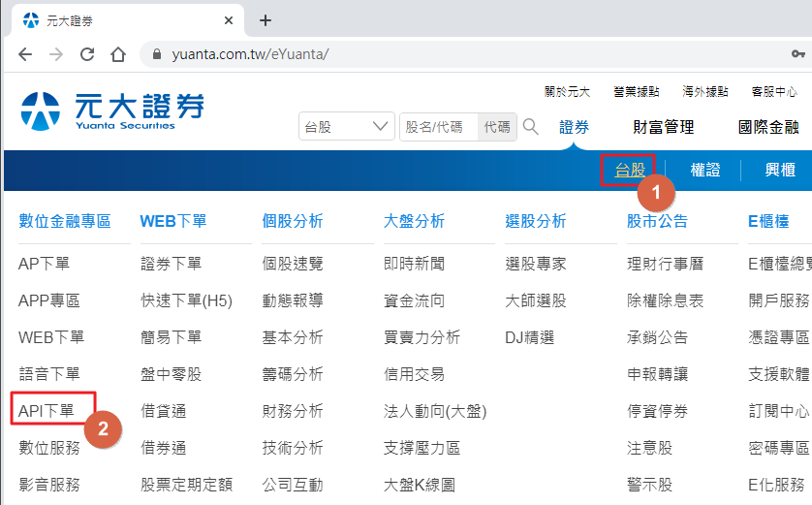Screen dimensions: 812x505
Task: Click the browser forward arrow
Action: 56,54
